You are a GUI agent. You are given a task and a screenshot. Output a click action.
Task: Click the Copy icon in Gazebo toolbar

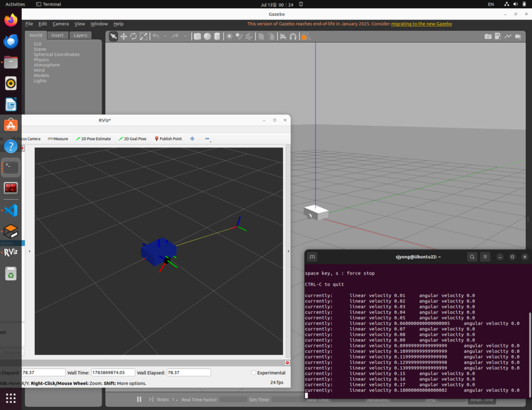click(261, 36)
